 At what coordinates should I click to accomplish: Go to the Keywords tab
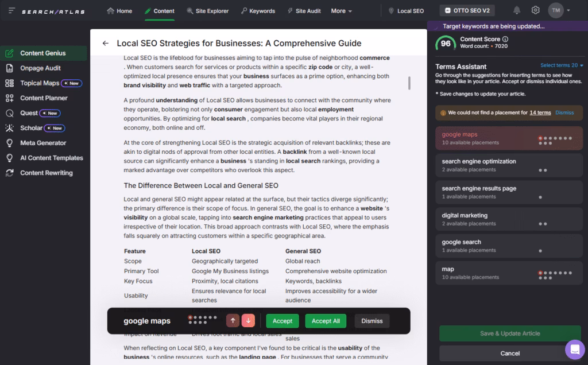258,11
